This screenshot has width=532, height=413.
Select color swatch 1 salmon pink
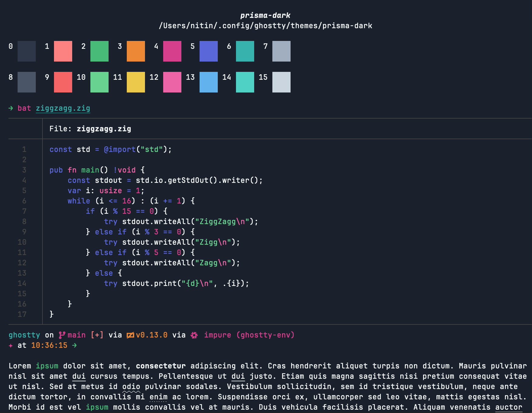[63, 51]
